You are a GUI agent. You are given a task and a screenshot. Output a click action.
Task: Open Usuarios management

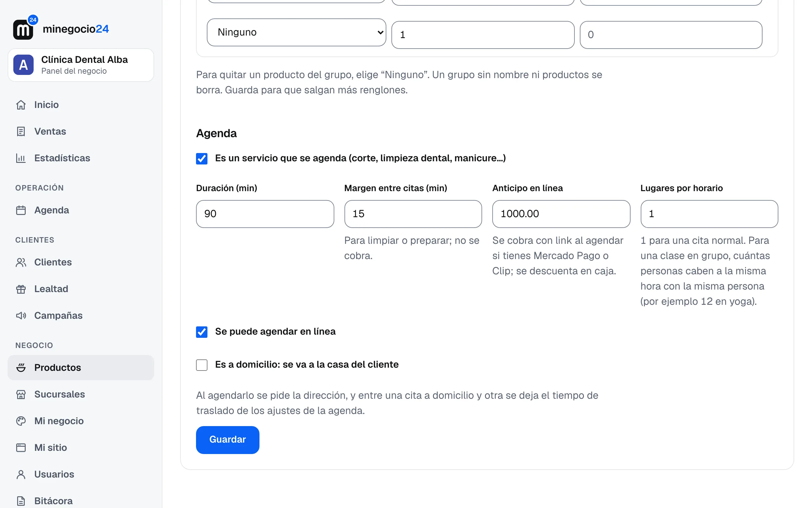pos(81,474)
